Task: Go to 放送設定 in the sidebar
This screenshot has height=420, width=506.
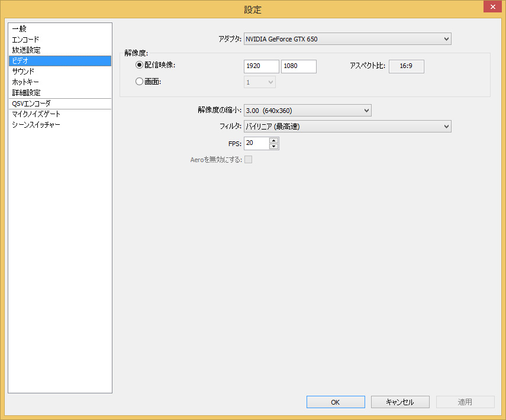Action: (60, 50)
